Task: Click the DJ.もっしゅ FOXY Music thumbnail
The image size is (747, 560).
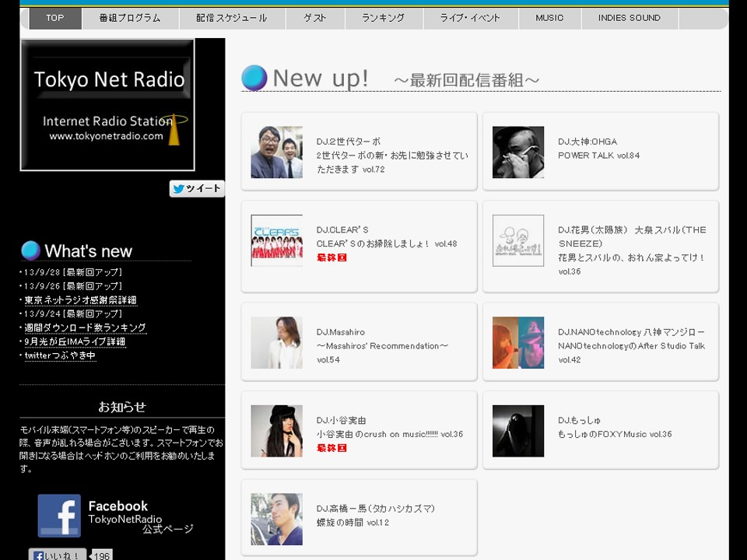Action: point(518,431)
